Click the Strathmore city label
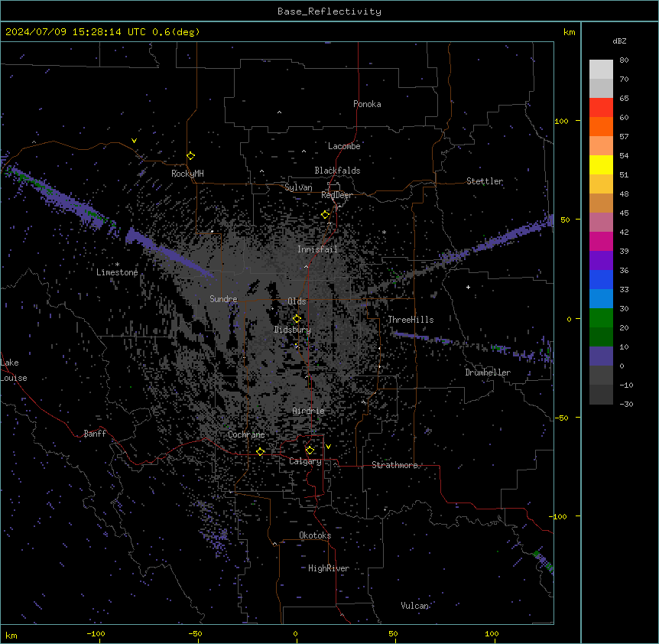659x644 pixels. coord(394,465)
